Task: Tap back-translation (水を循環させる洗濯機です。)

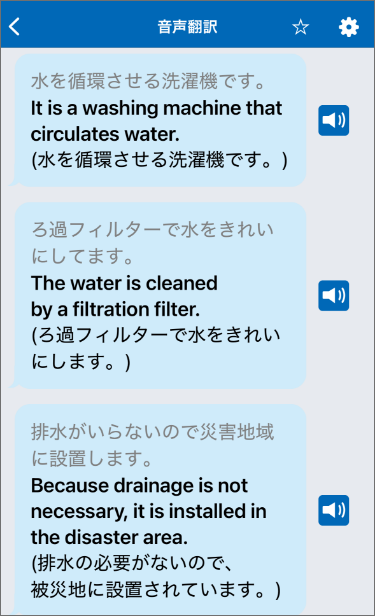Action: click(159, 160)
